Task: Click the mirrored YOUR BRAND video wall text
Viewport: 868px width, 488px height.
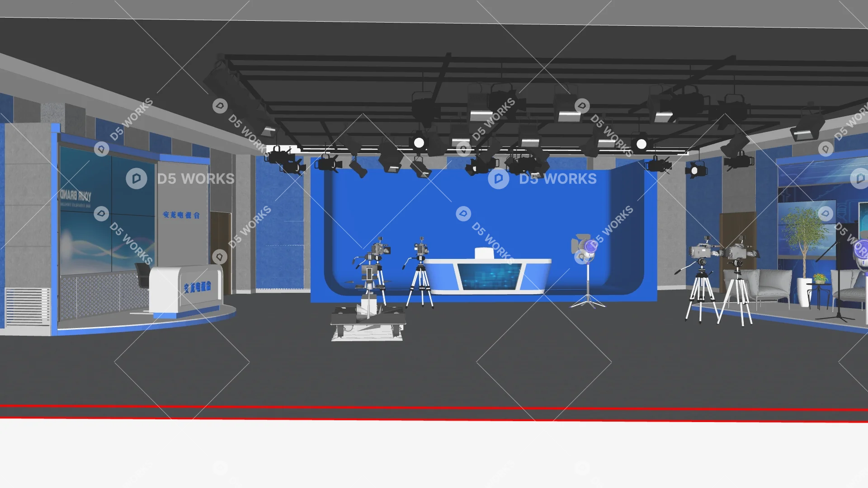Action: (x=76, y=196)
